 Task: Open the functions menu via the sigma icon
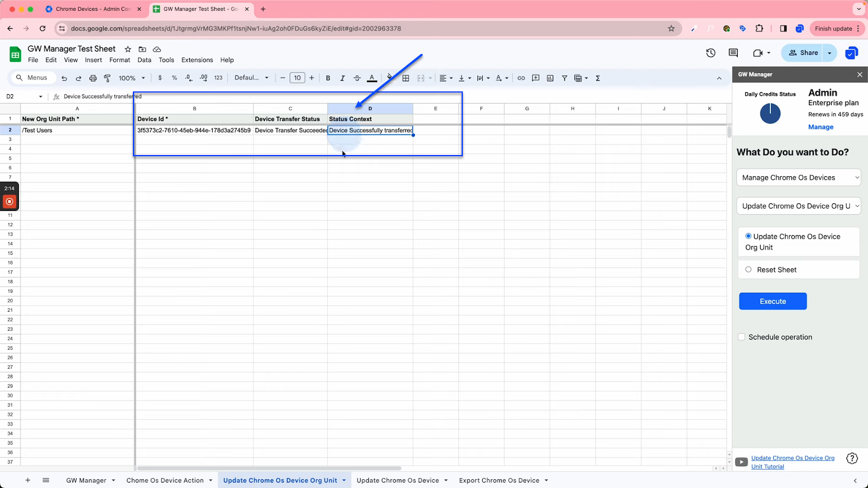pyautogui.click(x=597, y=78)
